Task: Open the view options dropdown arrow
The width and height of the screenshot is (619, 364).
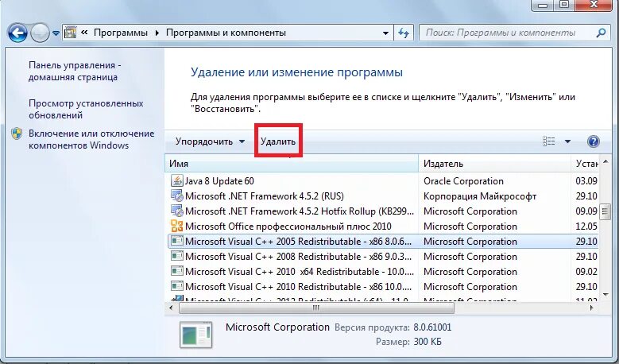Action: pos(567,141)
